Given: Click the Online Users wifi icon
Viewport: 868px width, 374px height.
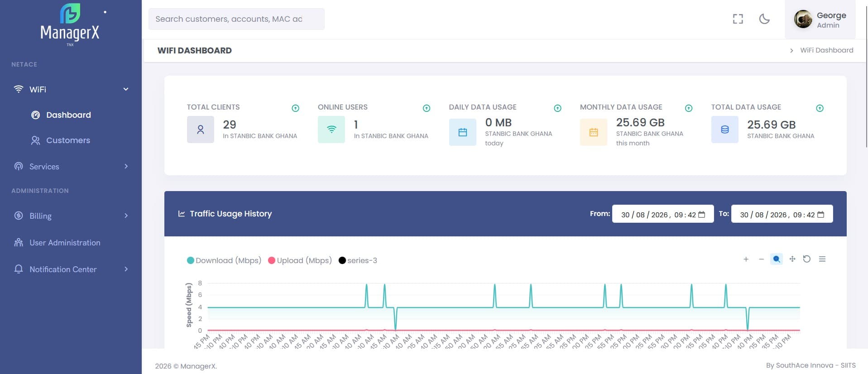Looking at the screenshot, I should [331, 129].
